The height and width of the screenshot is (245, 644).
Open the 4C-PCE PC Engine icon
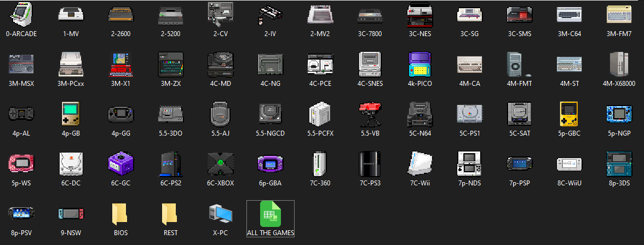point(320,65)
